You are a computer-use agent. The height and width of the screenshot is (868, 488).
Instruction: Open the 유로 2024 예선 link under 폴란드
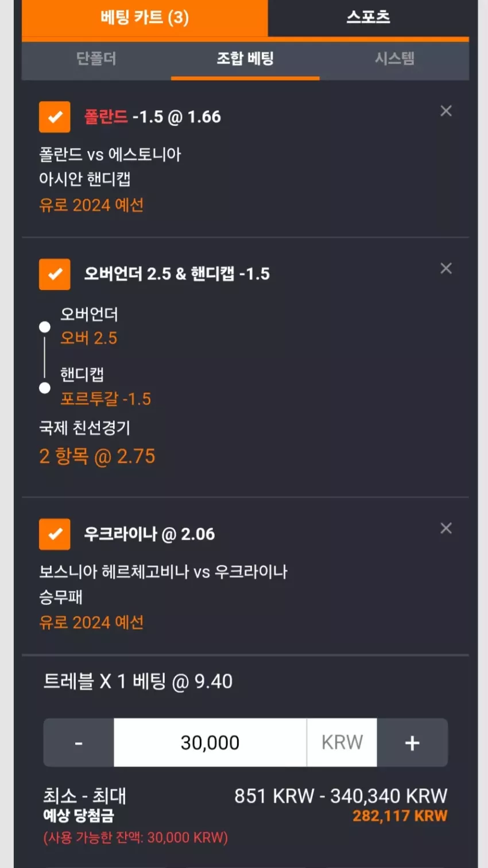point(91,205)
